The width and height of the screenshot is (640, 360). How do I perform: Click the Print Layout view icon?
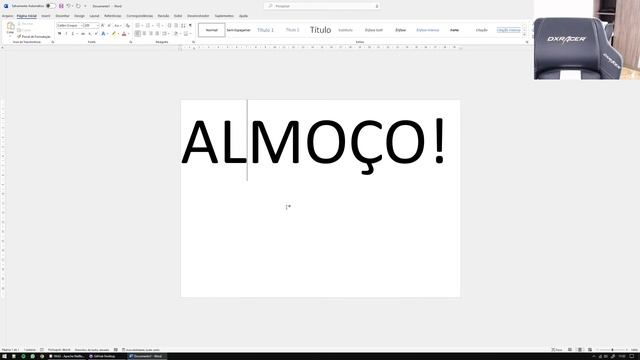tap(580, 350)
